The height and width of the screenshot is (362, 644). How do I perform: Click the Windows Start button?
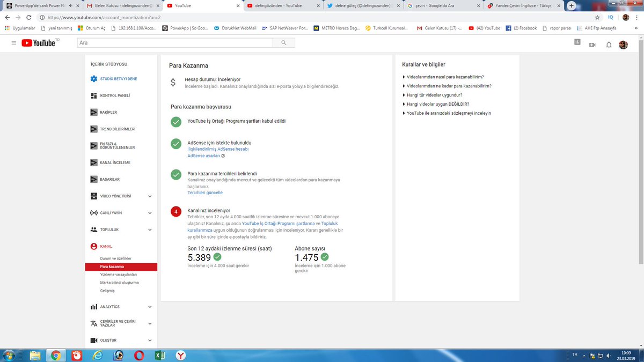click(x=9, y=355)
